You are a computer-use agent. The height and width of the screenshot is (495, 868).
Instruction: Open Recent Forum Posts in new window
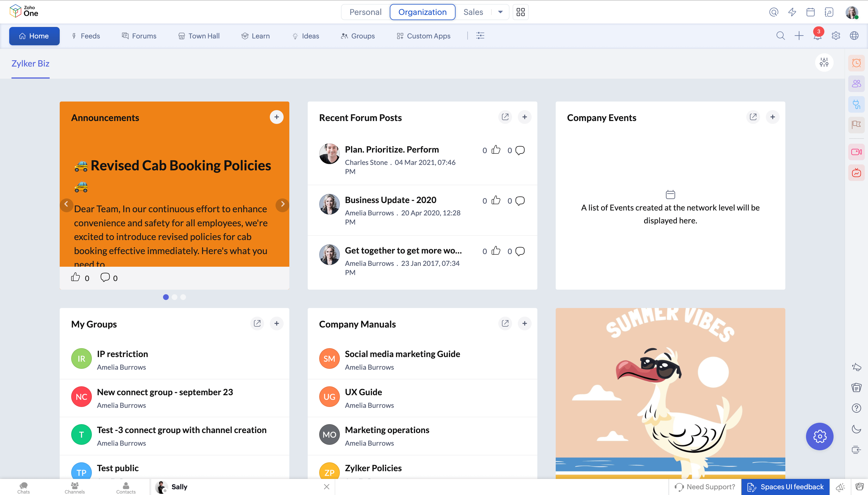(x=505, y=117)
